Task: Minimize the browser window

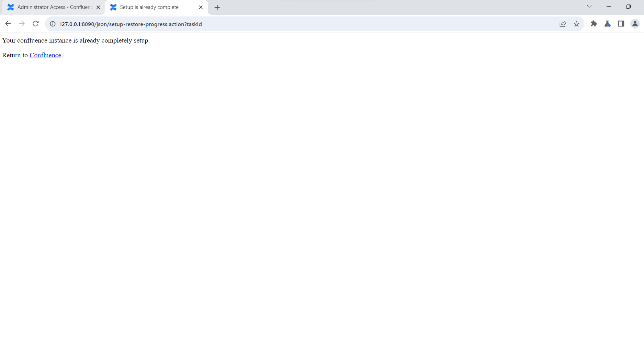Action: 609,7
